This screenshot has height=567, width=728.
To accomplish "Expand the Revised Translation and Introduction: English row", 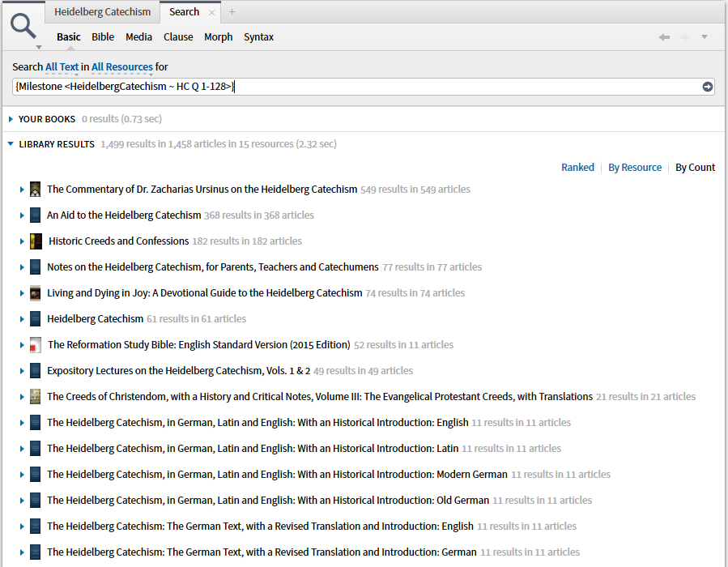I will 22,526.
